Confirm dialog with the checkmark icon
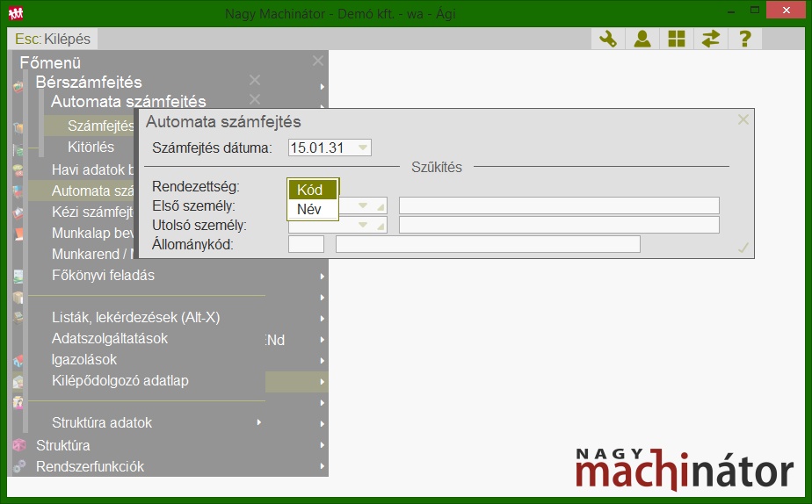Screen dimensions: 812x504 (743, 248)
